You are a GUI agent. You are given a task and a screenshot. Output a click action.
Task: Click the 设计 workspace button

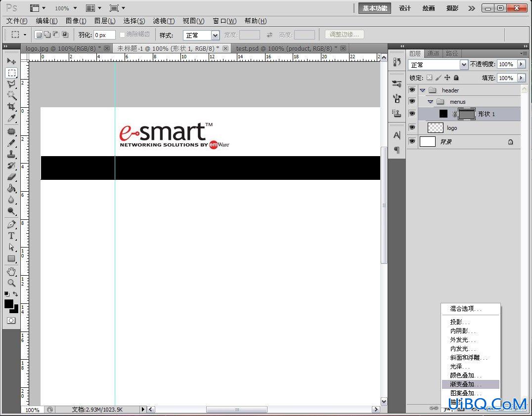[405, 8]
